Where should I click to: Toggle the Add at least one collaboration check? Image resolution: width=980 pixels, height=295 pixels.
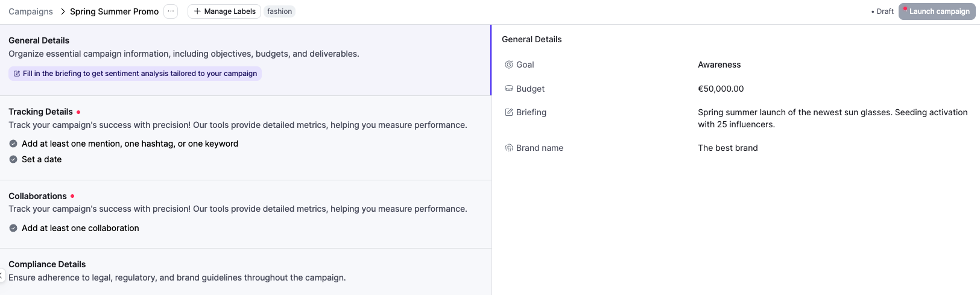coord(13,228)
